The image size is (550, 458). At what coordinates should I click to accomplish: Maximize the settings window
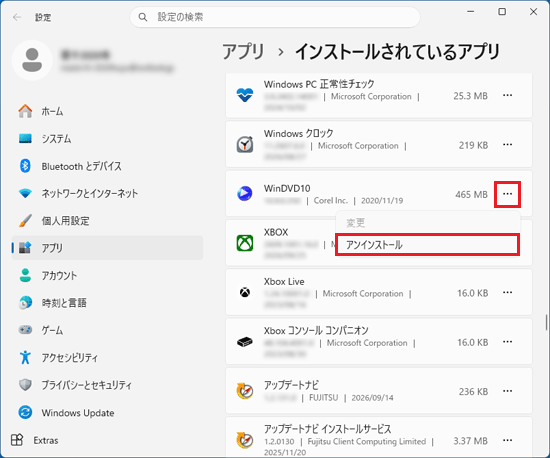[502, 12]
